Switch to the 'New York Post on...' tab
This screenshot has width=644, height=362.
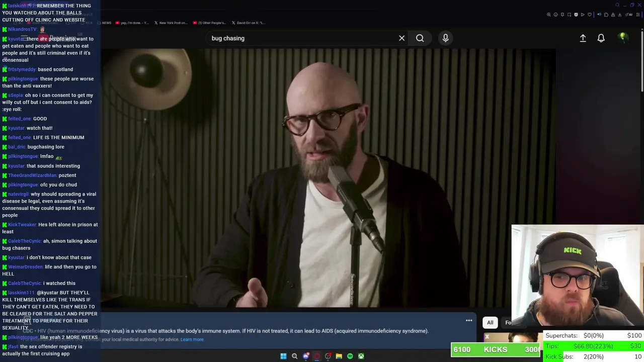click(171, 23)
